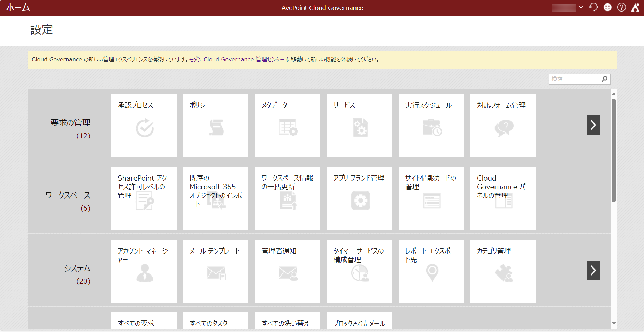Viewport: 644px width, 332px height.
Task: Open SharePoint アクセス許可レベルの管理 tile
Action: (144, 198)
